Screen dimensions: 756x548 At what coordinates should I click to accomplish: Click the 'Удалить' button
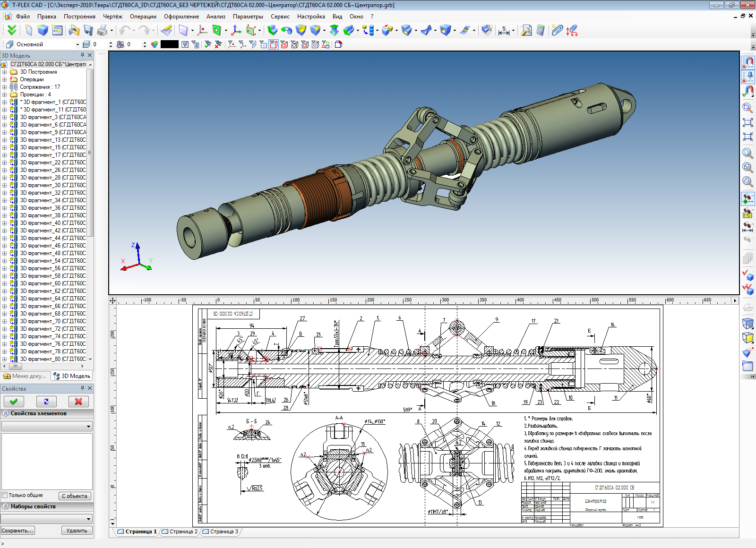tap(77, 531)
